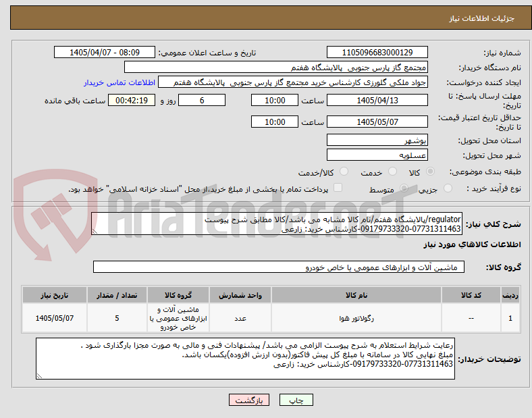Click the ردیف column header

[x=510, y=295]
